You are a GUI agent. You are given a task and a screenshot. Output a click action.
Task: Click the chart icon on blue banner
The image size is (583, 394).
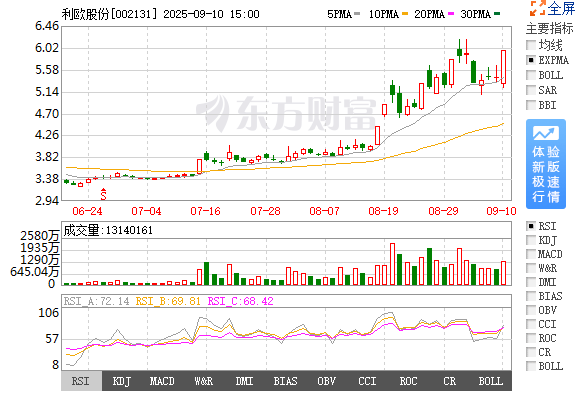click(x=546, y=133)
